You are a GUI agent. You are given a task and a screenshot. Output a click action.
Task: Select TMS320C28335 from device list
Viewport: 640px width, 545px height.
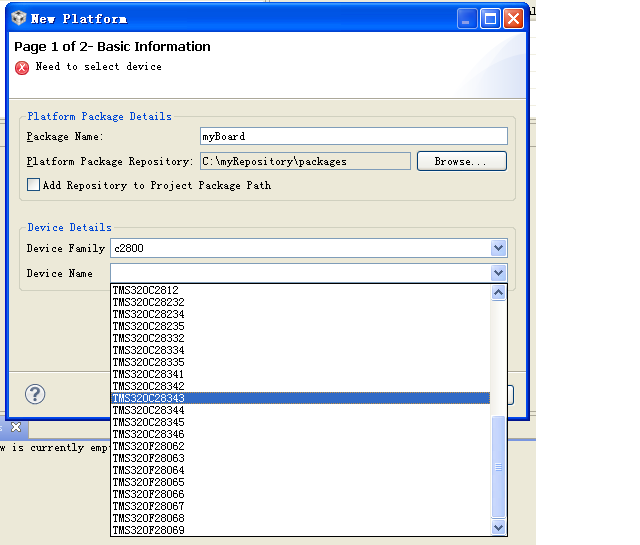(x=300, y=363)
